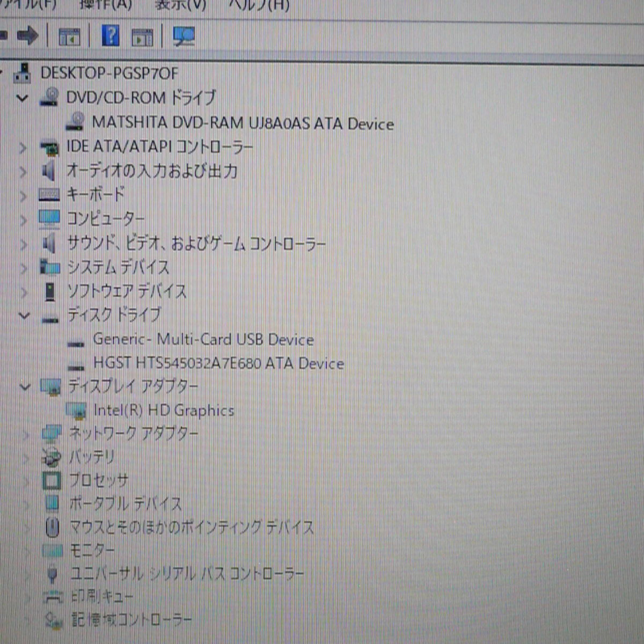Expand the コンピューター category
Image resolution: width=644 pixels, height=644 pixels.
[x=23, y=219]
